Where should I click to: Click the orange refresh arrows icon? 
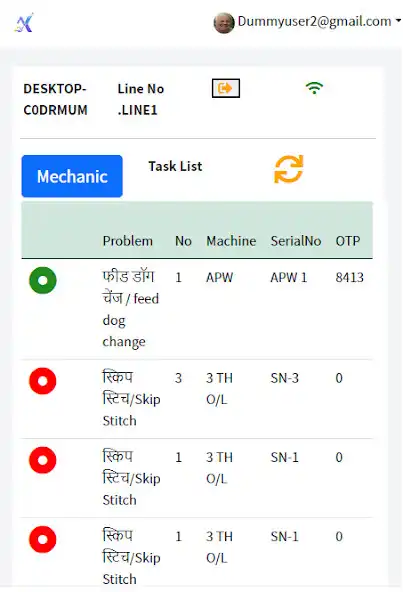[289, 169]
